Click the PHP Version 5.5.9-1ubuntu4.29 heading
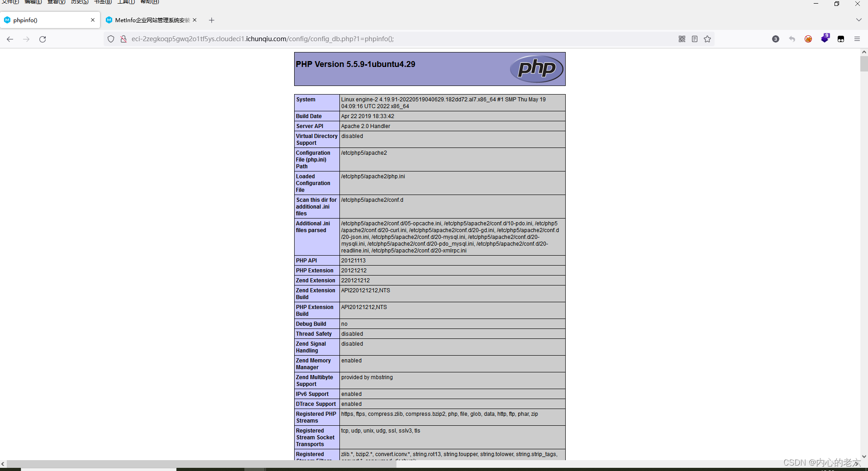The height and width of the screenshot is (471, 868). 355,64
